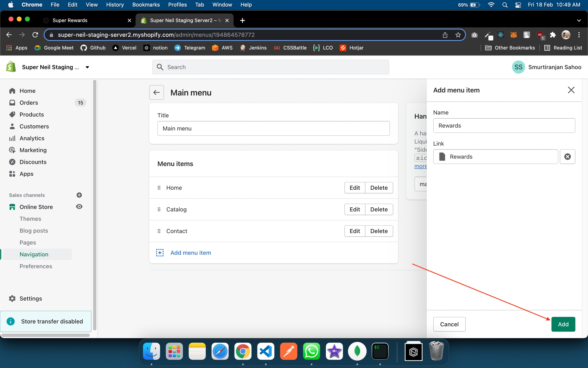The width and height of the screenshot is (588, 368).
Task: Open the store switcher dropdown arrow
Action: coord(87,67)
